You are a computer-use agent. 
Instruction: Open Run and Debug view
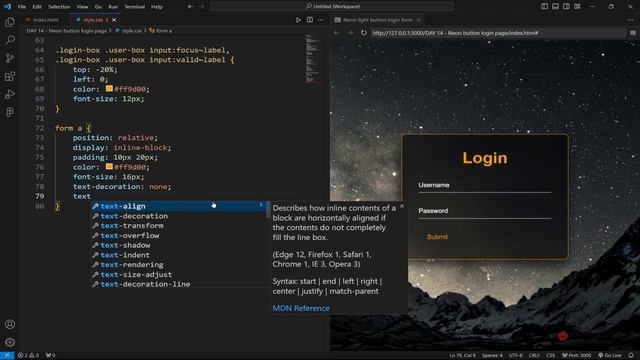[10, 94]
